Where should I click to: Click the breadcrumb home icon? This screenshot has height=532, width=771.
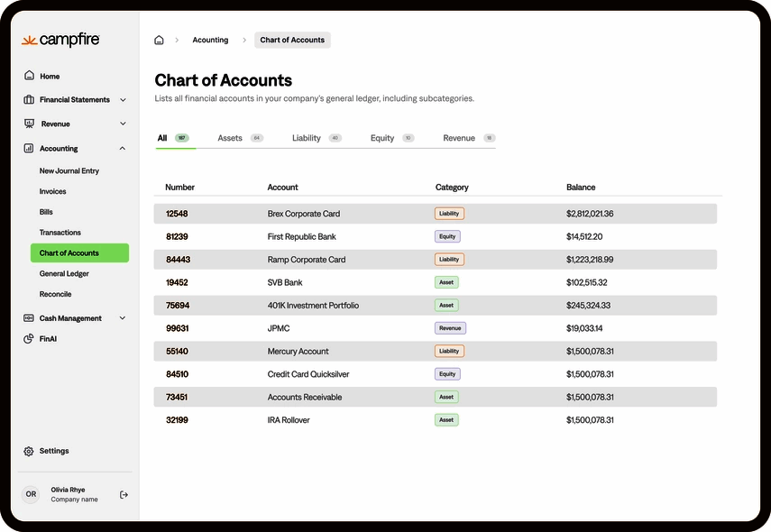[159, 40]
